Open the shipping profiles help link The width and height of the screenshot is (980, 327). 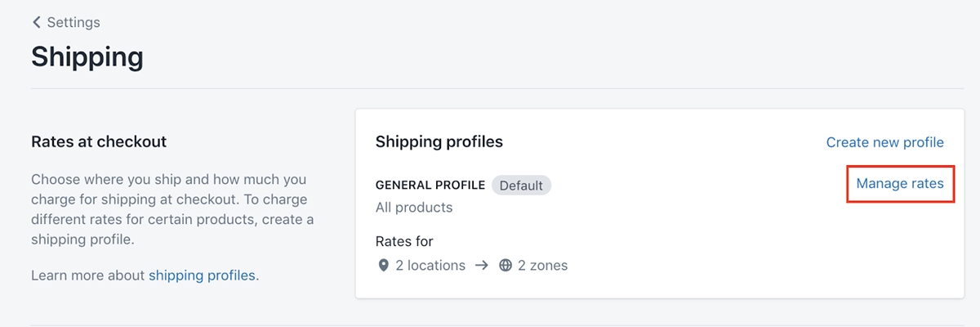click(x=202, y=275)
